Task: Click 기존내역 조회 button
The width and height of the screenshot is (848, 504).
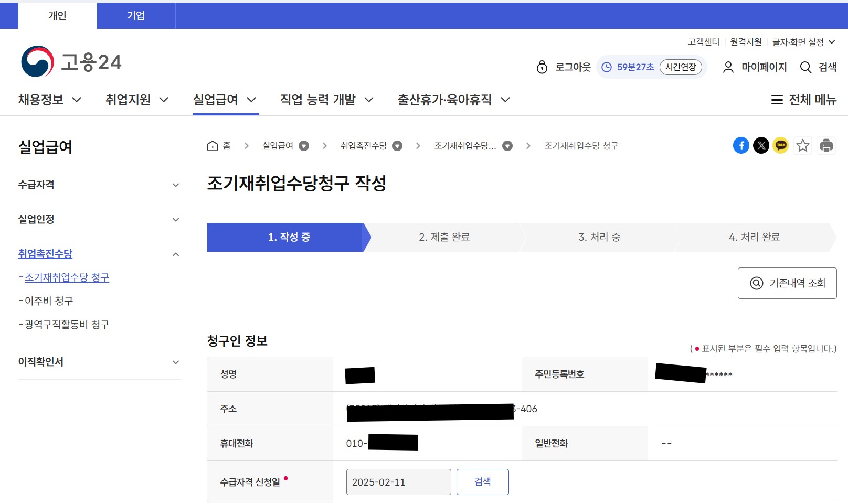Action: tap(787, 283)
